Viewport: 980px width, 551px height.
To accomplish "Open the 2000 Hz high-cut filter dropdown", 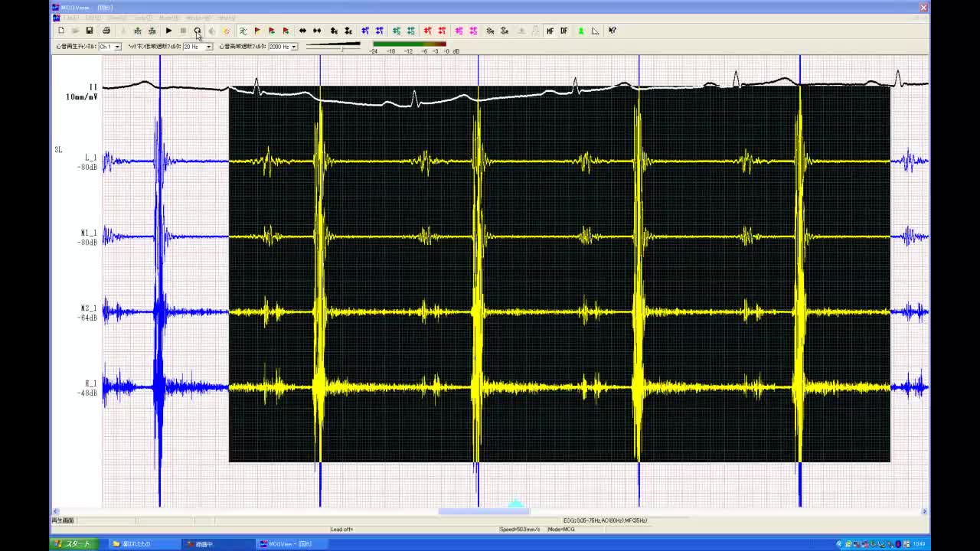I will pos(293,47).
